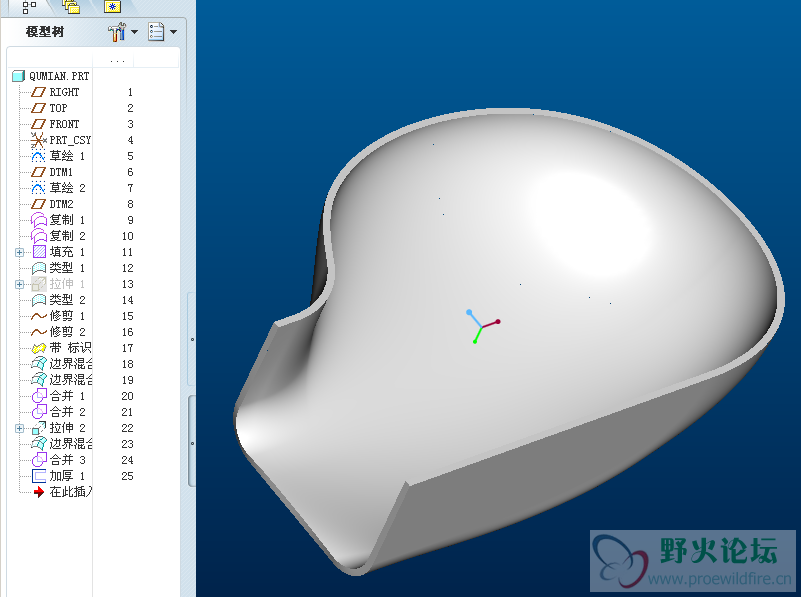Switch to the folder browser navigator tab

click(71, 6)
